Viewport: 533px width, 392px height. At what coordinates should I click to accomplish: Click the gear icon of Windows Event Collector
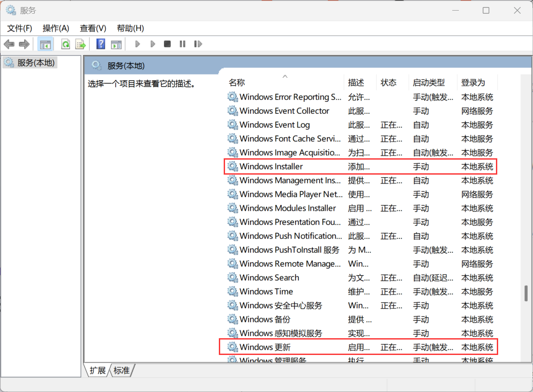pos(233,111)
